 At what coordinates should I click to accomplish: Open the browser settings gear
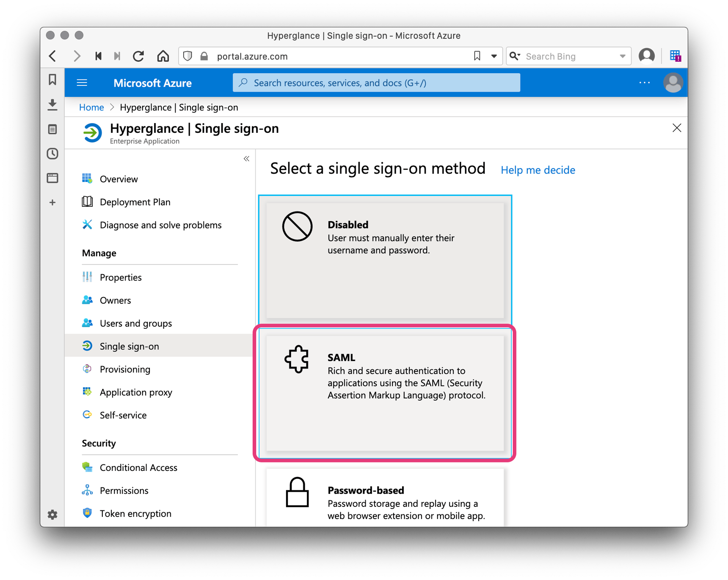click(x=52, y=514)
